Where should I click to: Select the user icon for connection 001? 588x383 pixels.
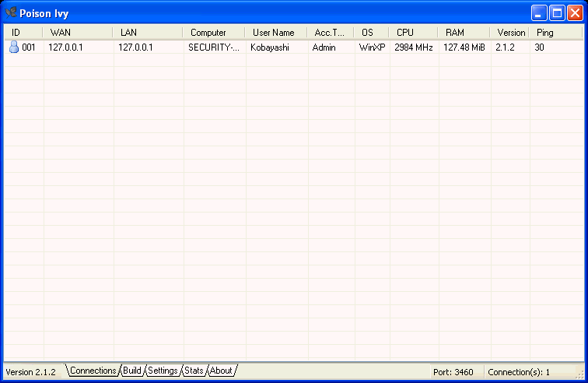coord(13,47)
